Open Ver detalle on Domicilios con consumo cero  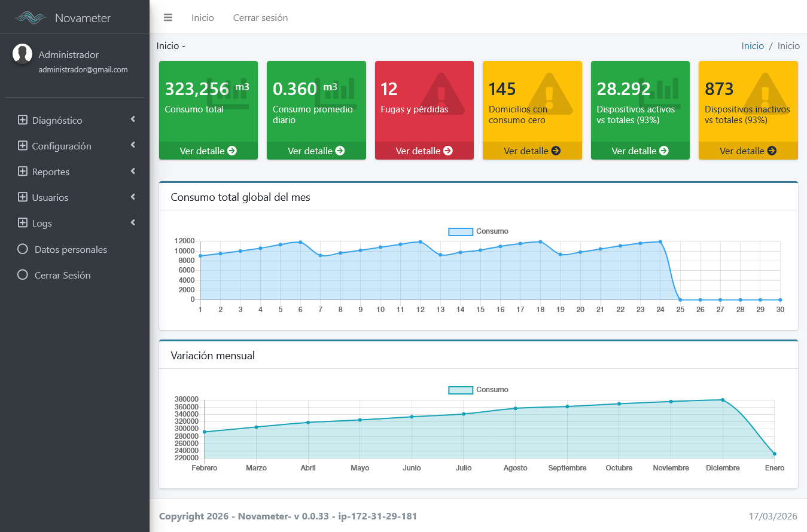pos(532,151)
